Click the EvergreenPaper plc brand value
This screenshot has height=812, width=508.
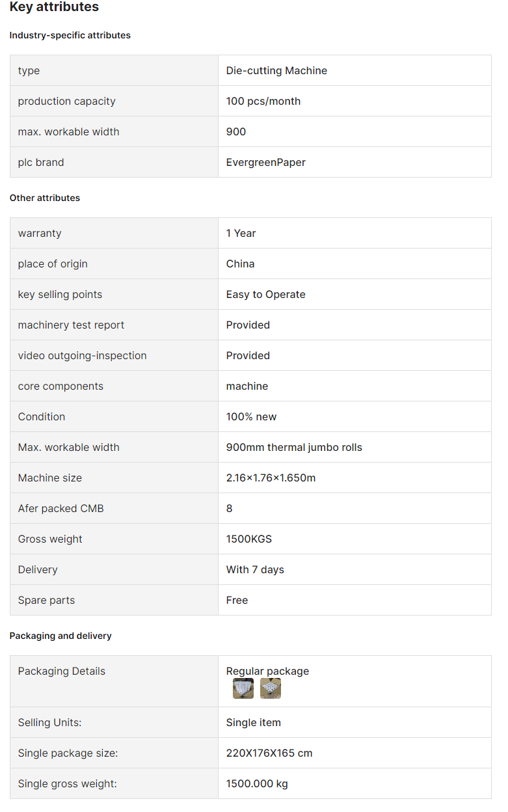pyautogui.click(x=266, y=162)
